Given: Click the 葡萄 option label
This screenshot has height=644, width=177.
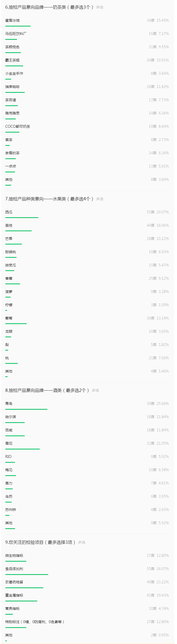Looking at the screenshot, I should 9,318.
